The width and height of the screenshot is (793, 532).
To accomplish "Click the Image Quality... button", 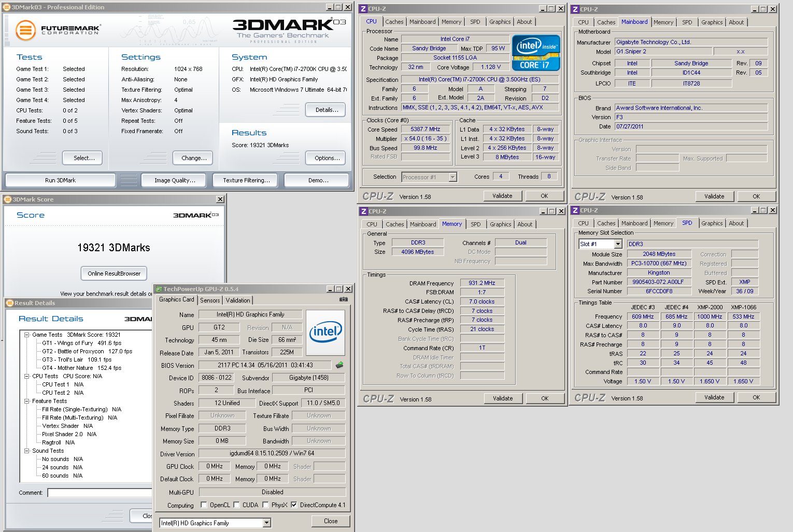I will tap(175, 180).
